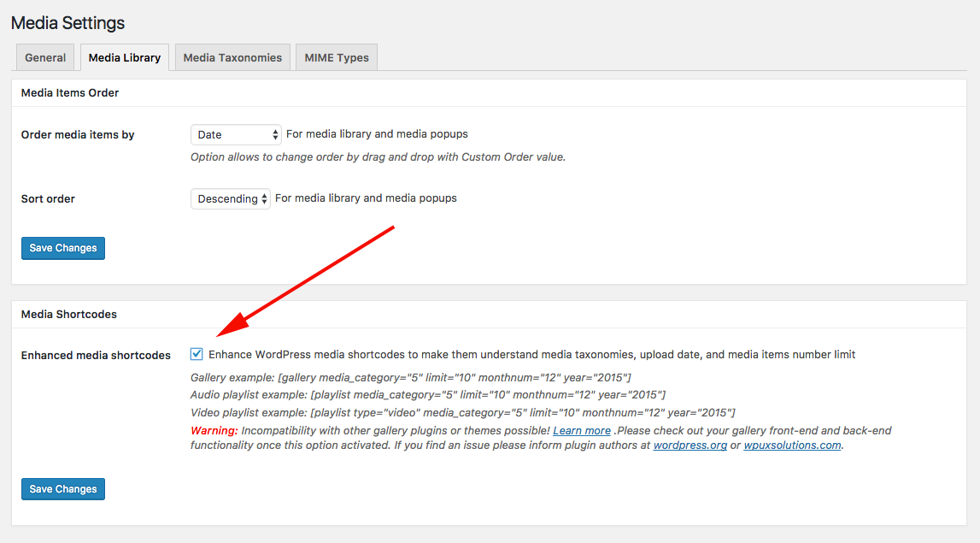Switch to the MIME Types tab
Image resolution: width=980 pixels, height=543 pixels.
(x=336, y=56)
